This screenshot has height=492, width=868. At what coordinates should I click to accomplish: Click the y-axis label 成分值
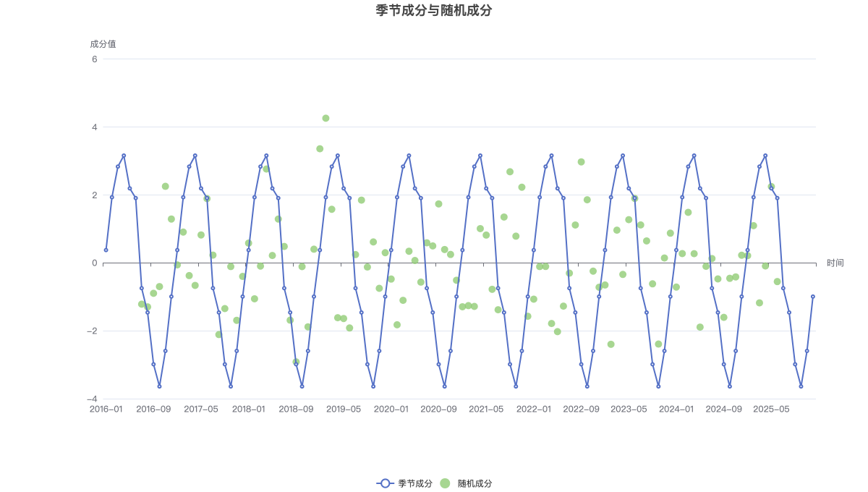103,43
